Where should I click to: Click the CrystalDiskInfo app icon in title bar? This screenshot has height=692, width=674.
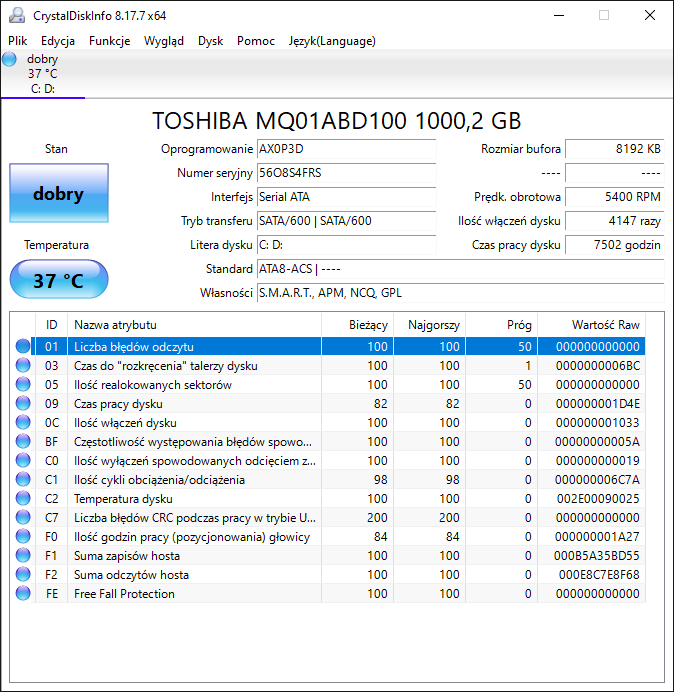(x=17, y=15)
